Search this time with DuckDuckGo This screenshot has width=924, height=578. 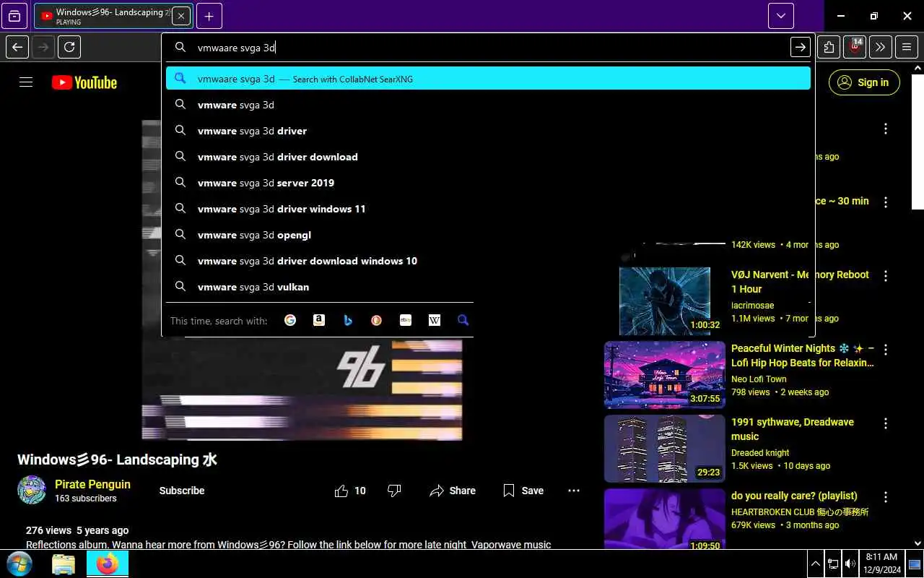point(377,320)
